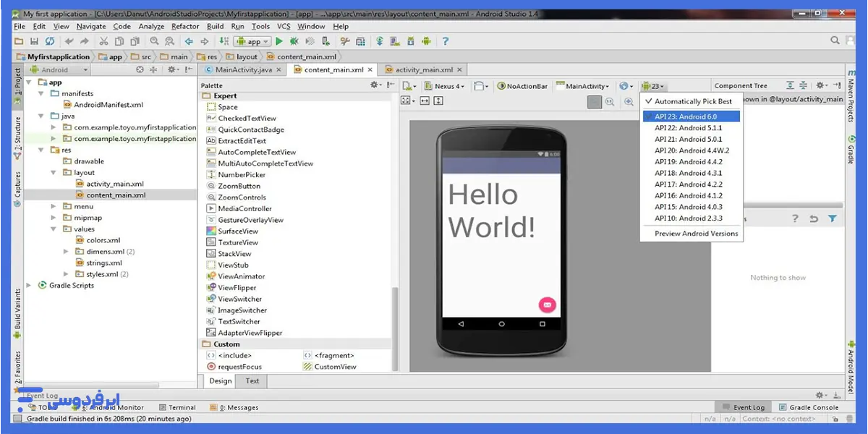This screenshot has width=868, height=434.
Task: Click the Hello World! text in preview
Action: pyautogui.click(x=492, y=210)
